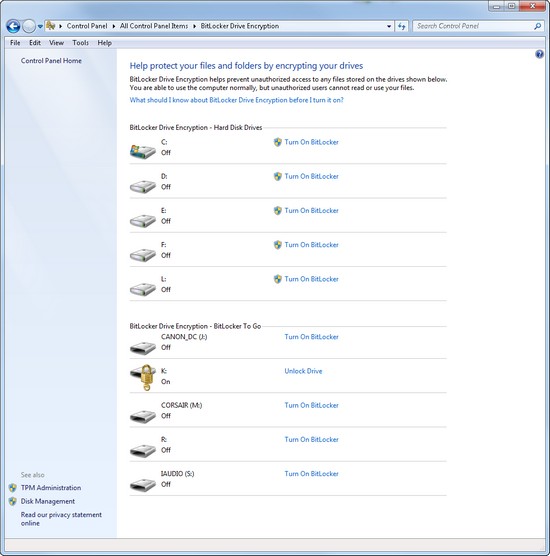The width and height of the screenshot is (550, 556).
Task: Click the blue help question mark icon
Action: click(539, 54)
